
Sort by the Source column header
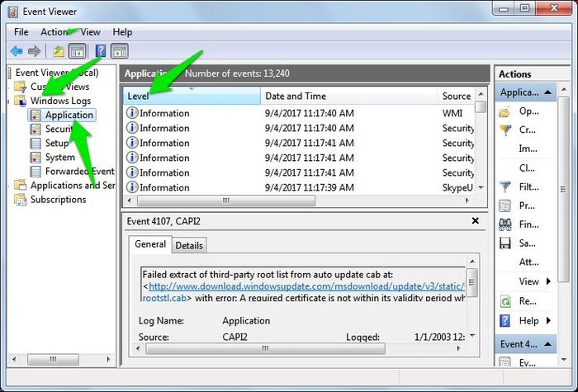pyautogui.click(x=456, y=97)
